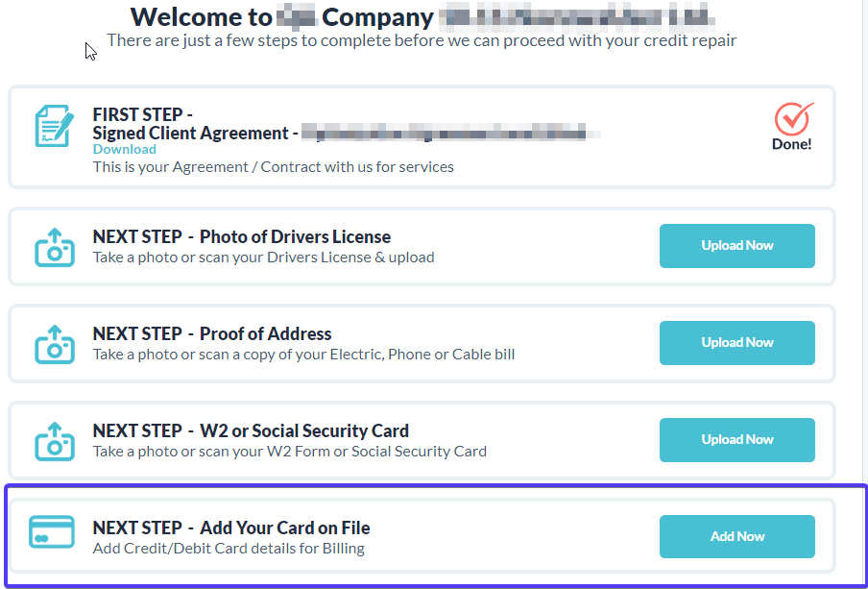Upload Now for Proof of Address

(x=736, y=343)
